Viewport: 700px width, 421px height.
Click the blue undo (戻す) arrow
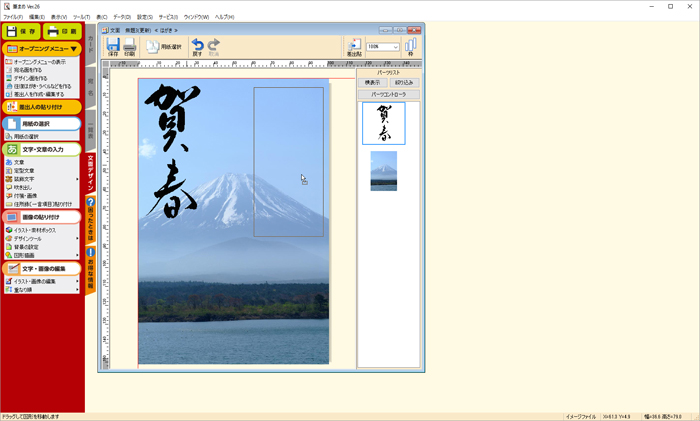tap(197, 46)
